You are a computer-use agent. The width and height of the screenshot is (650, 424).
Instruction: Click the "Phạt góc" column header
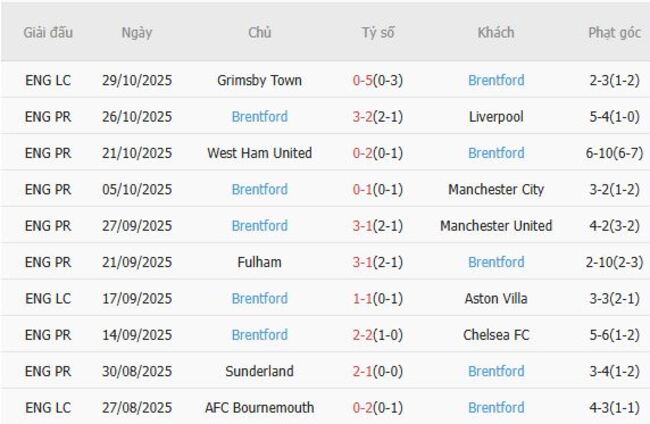click(614, 32)
